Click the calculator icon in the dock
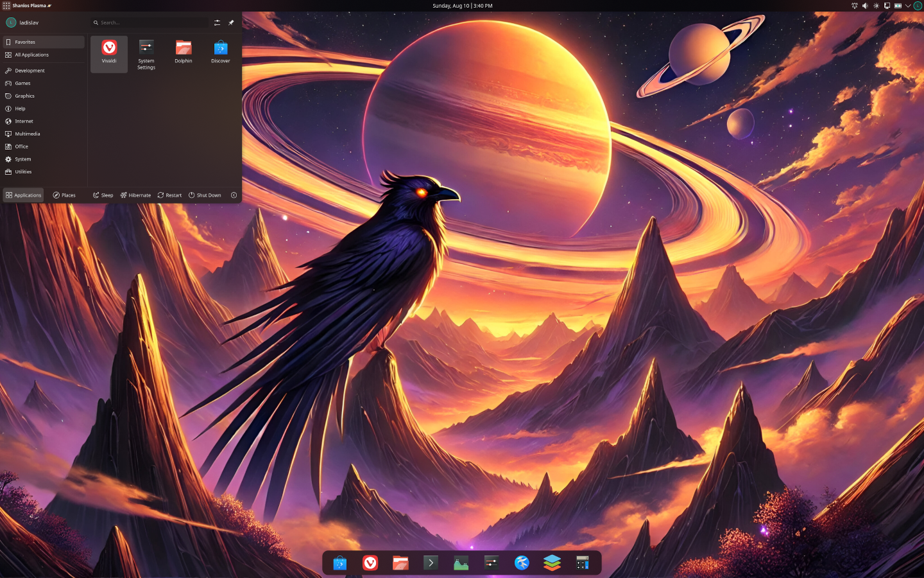 583,563
